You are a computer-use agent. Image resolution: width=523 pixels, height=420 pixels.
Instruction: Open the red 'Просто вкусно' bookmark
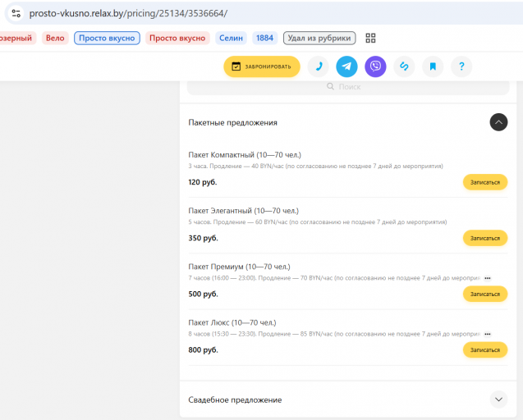(x=177, y=38)
